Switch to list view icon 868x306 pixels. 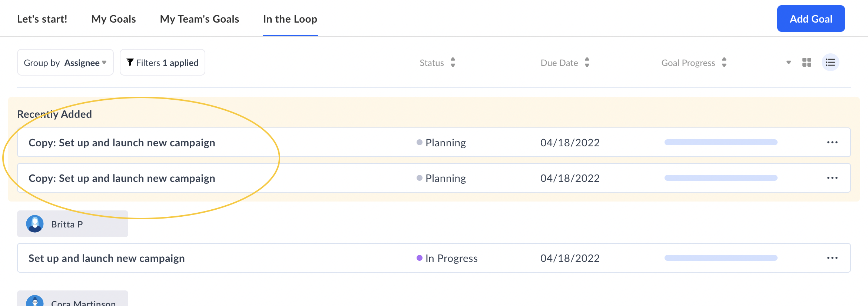pyautogui.click(x=830, y=62)
